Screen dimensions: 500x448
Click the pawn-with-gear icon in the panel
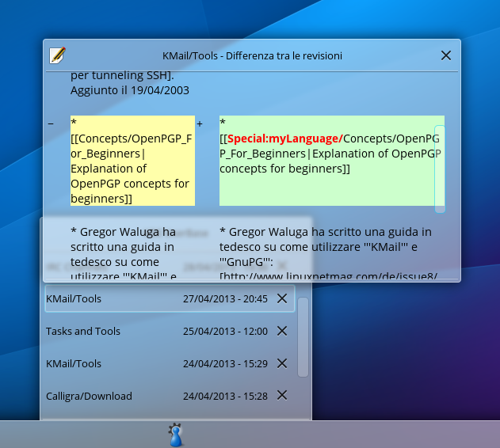pos(175,435)
